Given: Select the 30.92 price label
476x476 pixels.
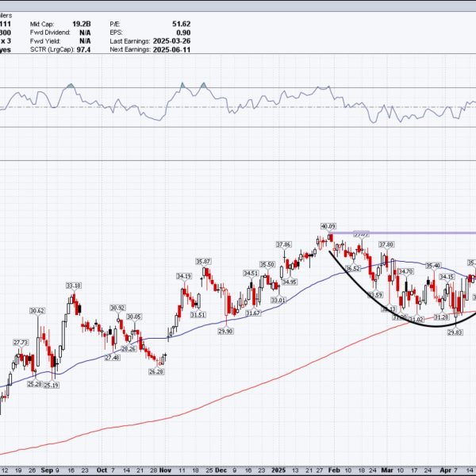Looking at the screenshot, I should coord(117,308).
